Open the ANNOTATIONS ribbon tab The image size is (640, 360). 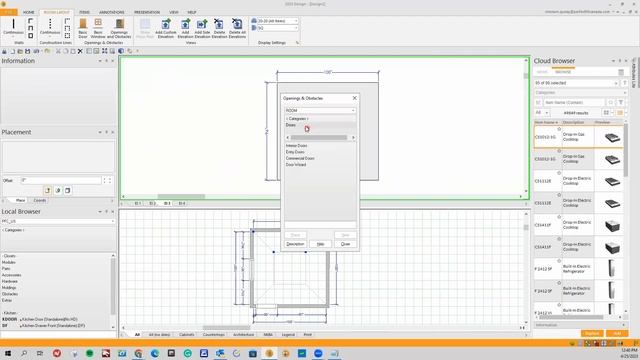point(112,12)
